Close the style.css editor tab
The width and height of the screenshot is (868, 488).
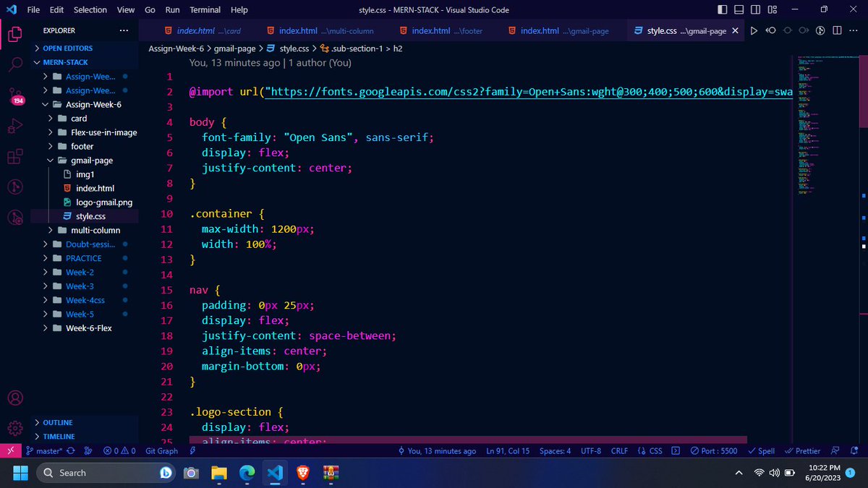click(736, 31)
